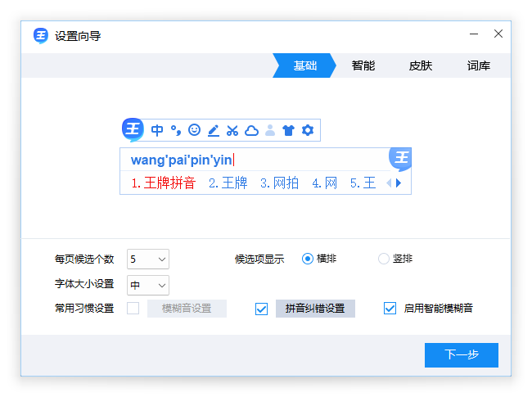This screenshot has height=397, width=532.
Task: Click the cloud icon in toolbar
Action: click(x=251, y=130)
